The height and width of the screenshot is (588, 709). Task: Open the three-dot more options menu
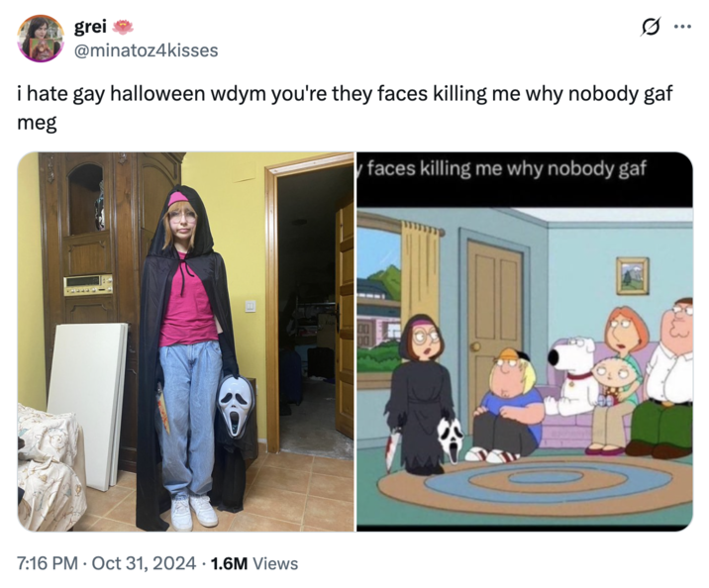[x=682, y=27]
